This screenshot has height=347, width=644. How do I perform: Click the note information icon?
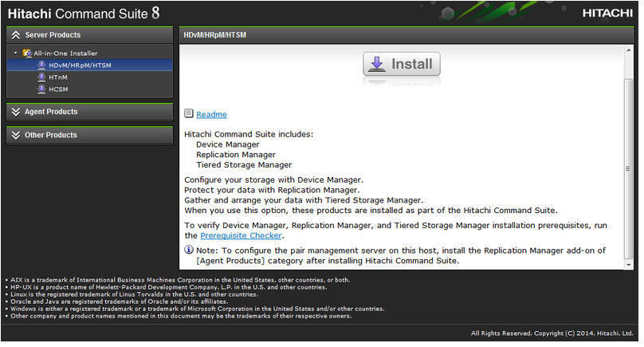(189, 250)
